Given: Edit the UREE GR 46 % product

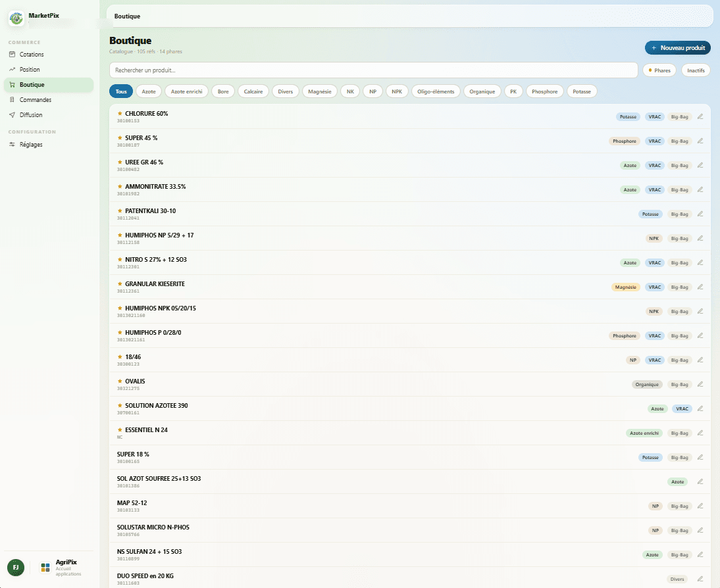Looking at the screenshot, I should [x=700, y=165].
